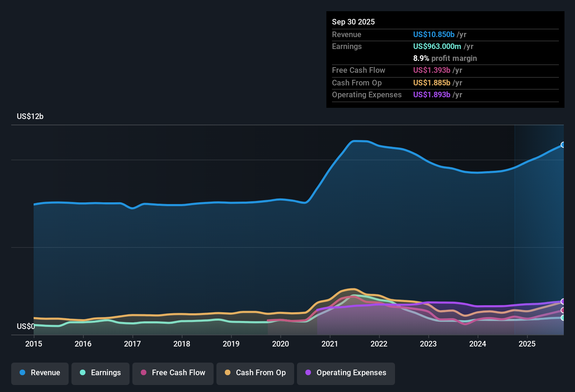Open the Earnings row in the data card
The height and width of the screenshot is (392, 575).
point(347,46)
